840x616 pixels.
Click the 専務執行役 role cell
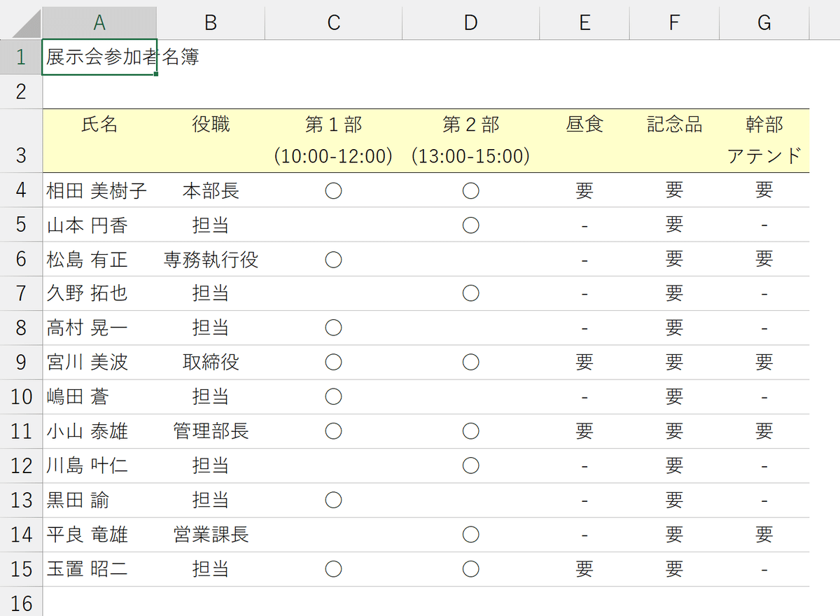(211, 259)
